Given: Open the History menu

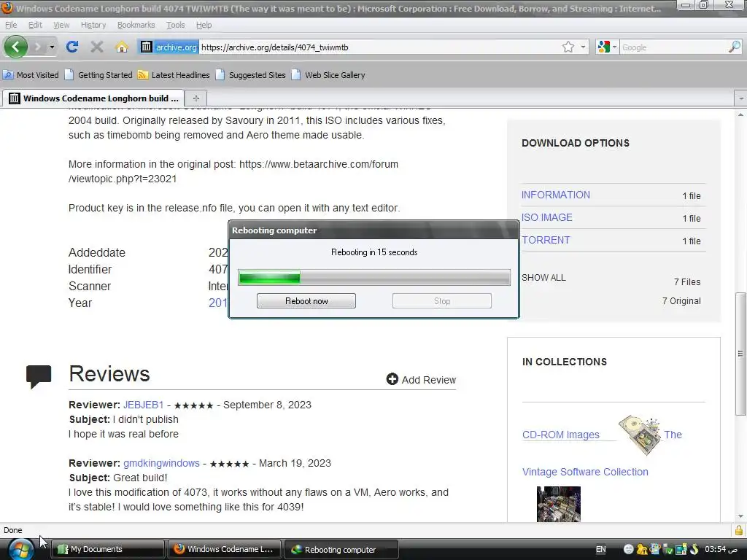Looking at the screenshot, I should click(93, 25).
